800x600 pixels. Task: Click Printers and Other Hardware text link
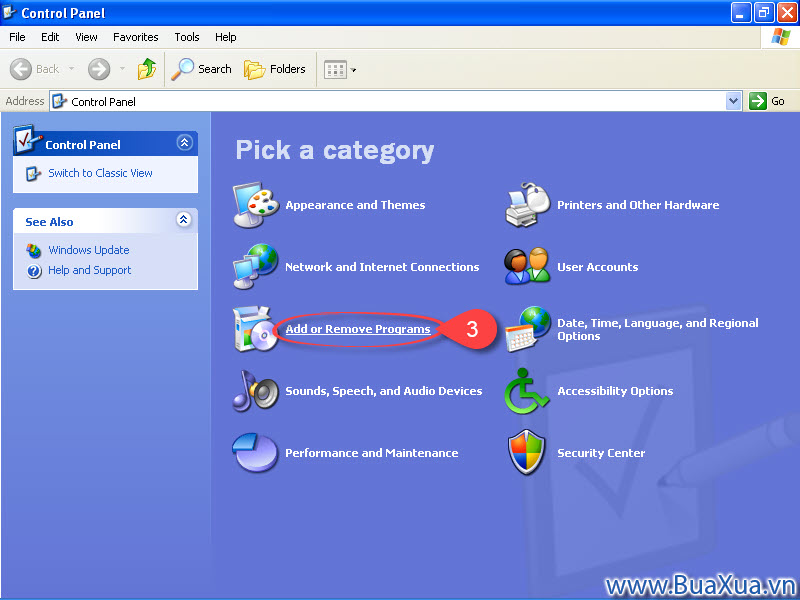[x=638, y=205]
